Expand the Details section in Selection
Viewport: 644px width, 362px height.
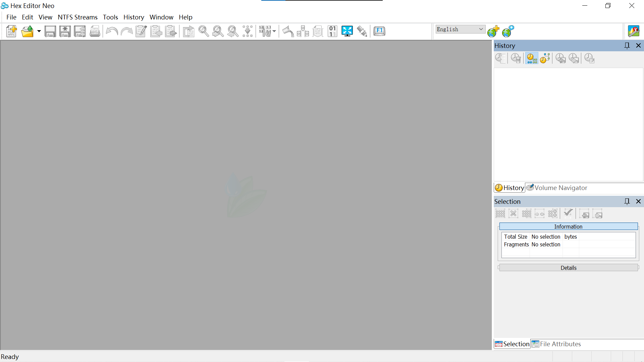(x=568, y=267)
